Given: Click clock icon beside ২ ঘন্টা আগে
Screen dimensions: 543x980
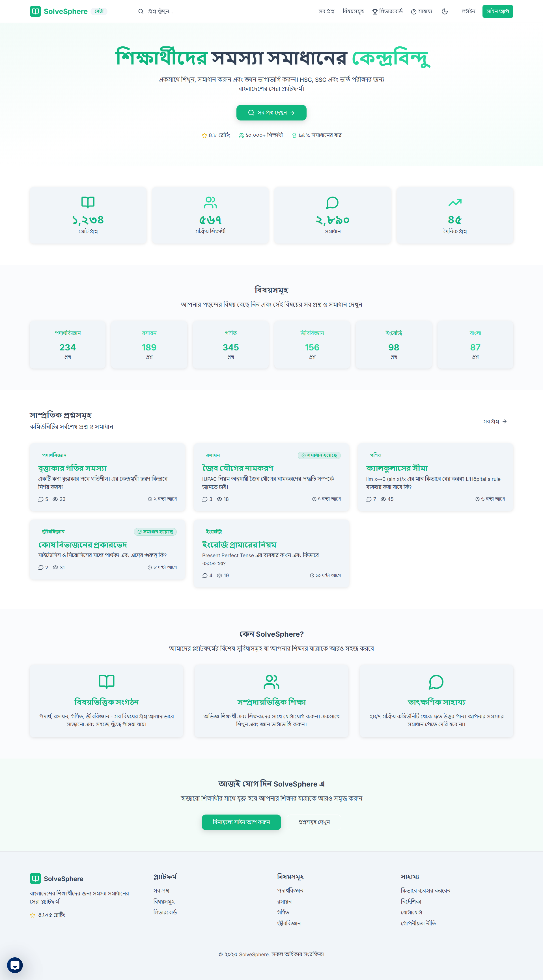Looking at the screenshot, I should (x=150, y=499).
